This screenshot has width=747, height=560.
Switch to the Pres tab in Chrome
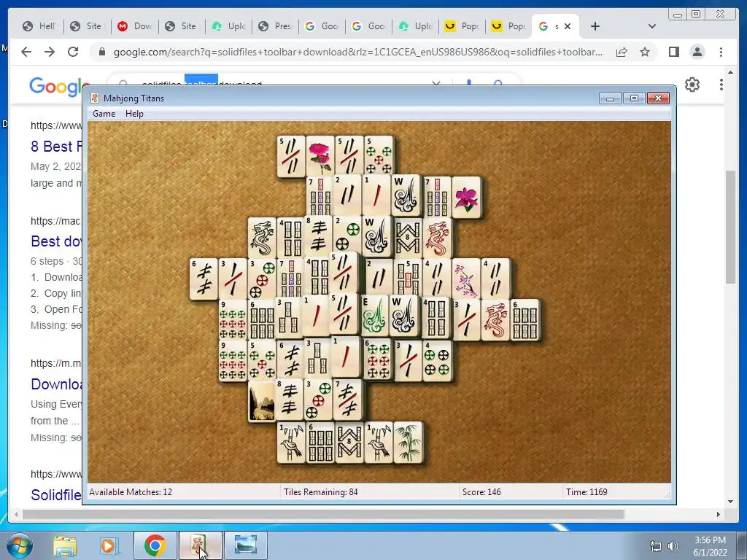pos(275,26)
